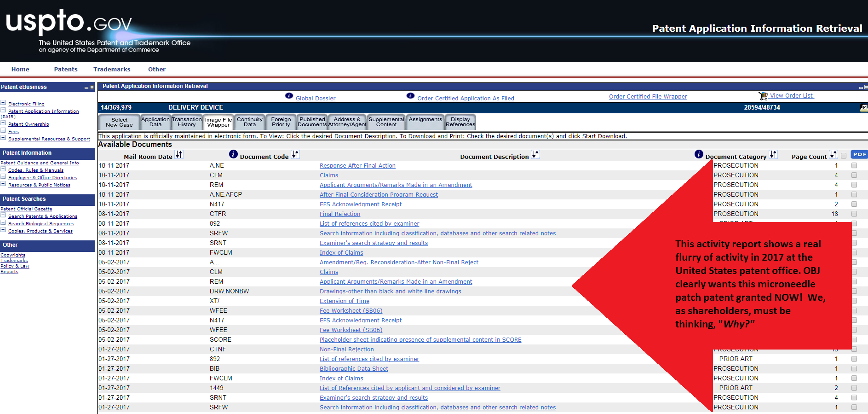Viewport: 868px width, 414px height.
Task: Sort documents by Page Count
Action: 834,155
